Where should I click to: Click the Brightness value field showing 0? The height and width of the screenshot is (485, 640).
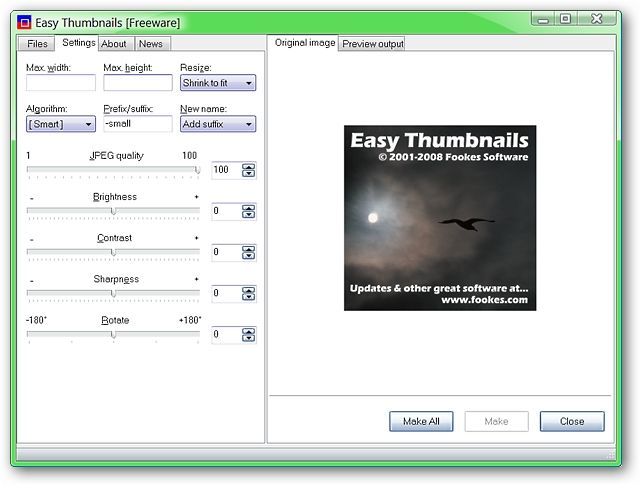point(226,211)
